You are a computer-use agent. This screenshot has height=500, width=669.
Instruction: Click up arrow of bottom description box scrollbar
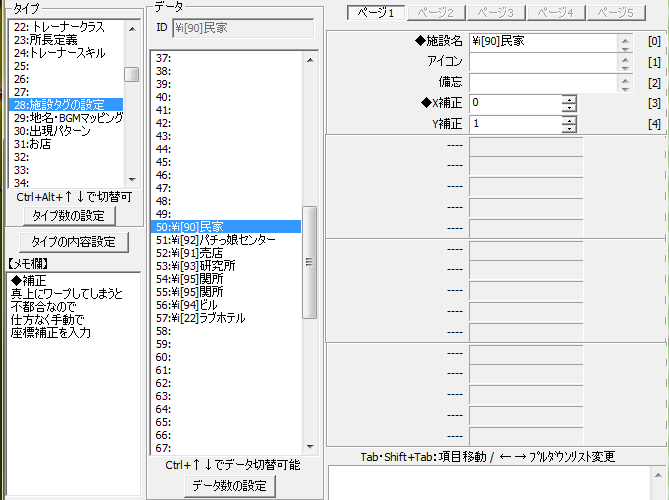pyautogui.click(x=658, y=475)
